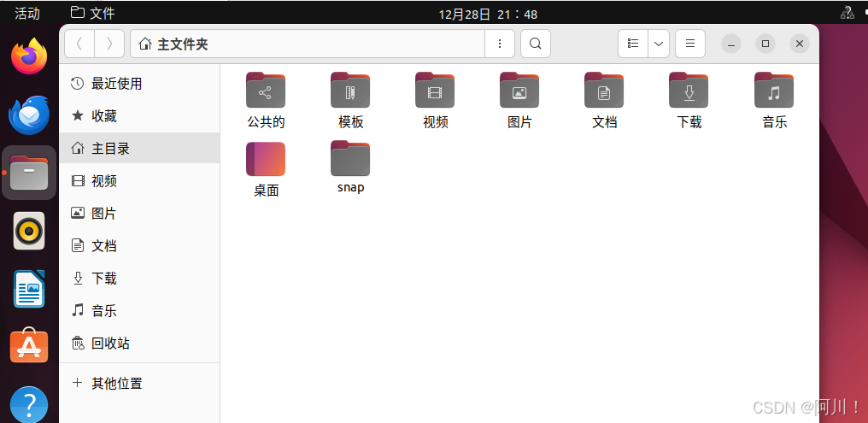Minimize the Files window

coord(730,44)
